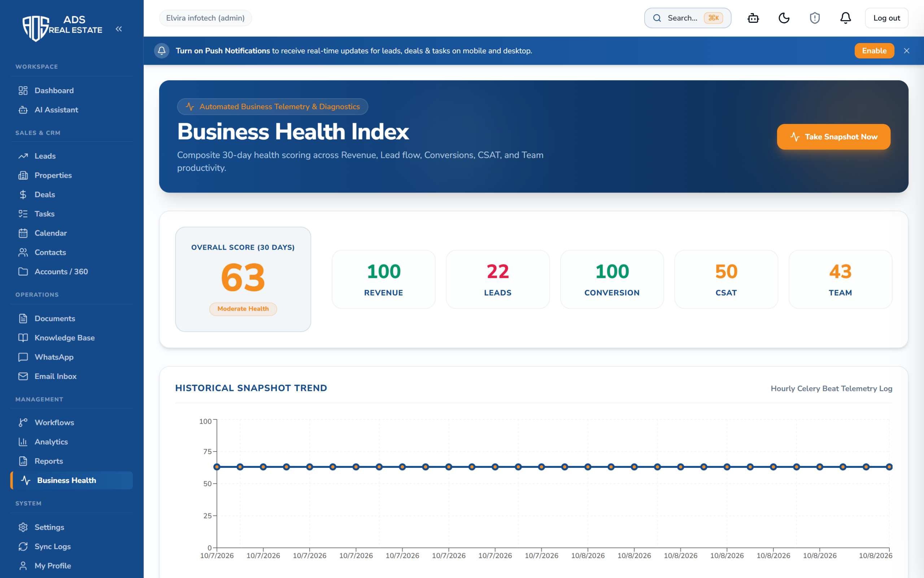Collapse the sidebar with the double chevron
The width and height of the screenshot is (924, 578).
click(119, 29)
